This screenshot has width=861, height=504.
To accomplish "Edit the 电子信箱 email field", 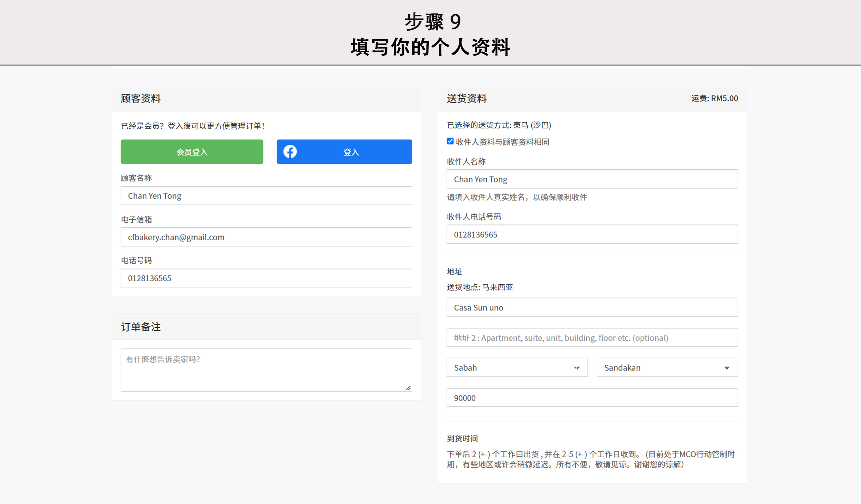I will point(266,237).
